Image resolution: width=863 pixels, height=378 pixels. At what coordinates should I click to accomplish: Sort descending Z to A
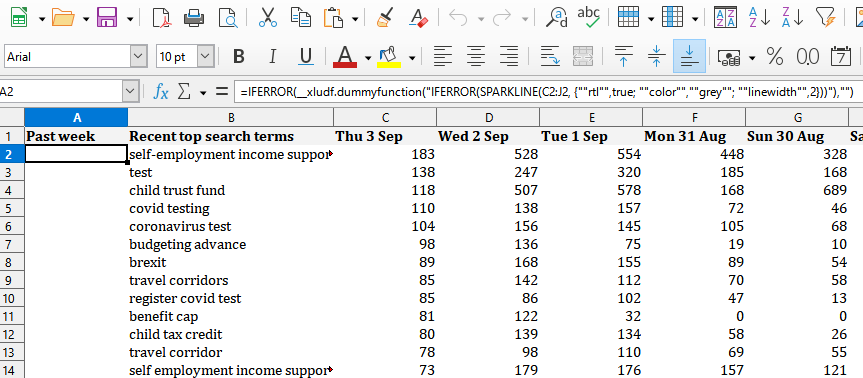(793, 18)
